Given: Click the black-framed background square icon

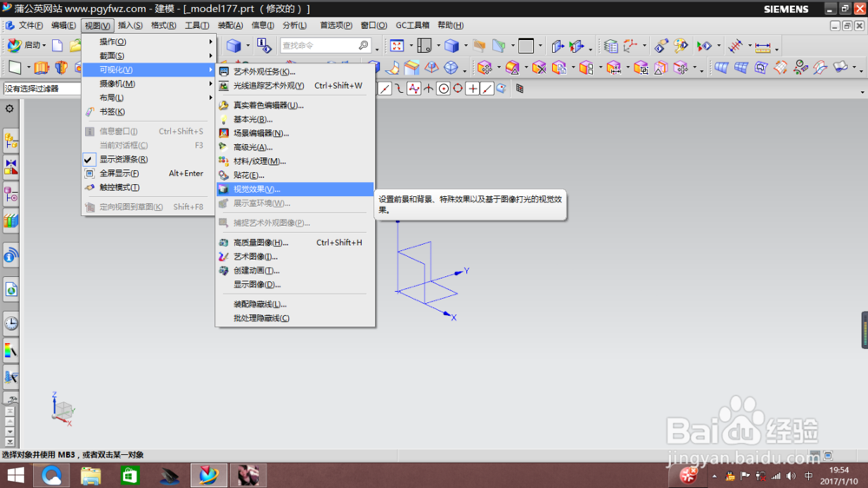Looking at the screenshot, I should click(x=526, y=45).
